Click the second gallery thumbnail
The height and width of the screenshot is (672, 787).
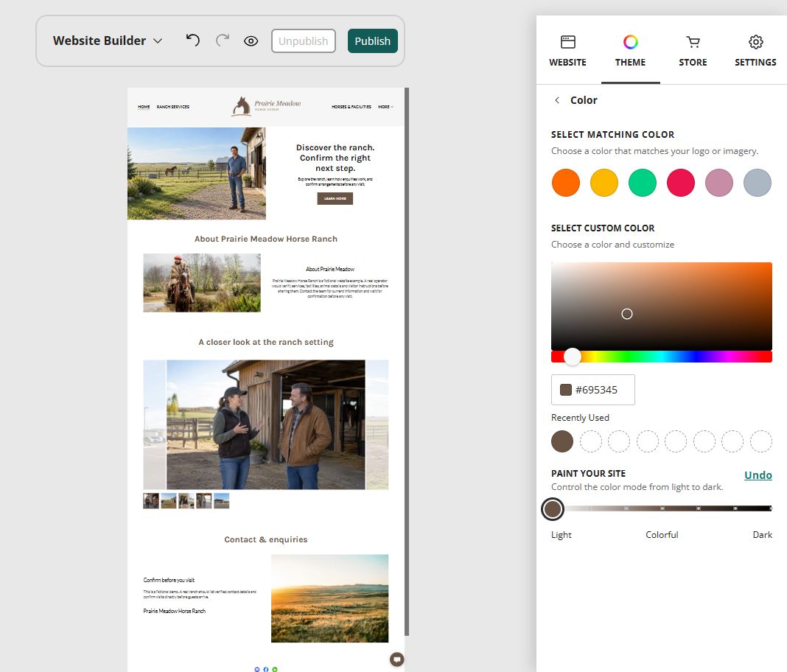[169, 501]
